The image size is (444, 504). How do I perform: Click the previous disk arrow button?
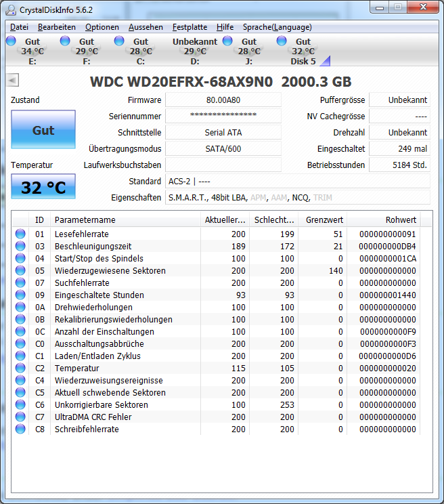12,80
